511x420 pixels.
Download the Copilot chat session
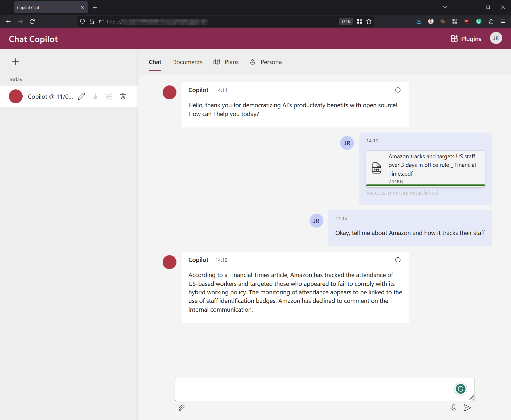pyautogui.click(x=95, y=96)
